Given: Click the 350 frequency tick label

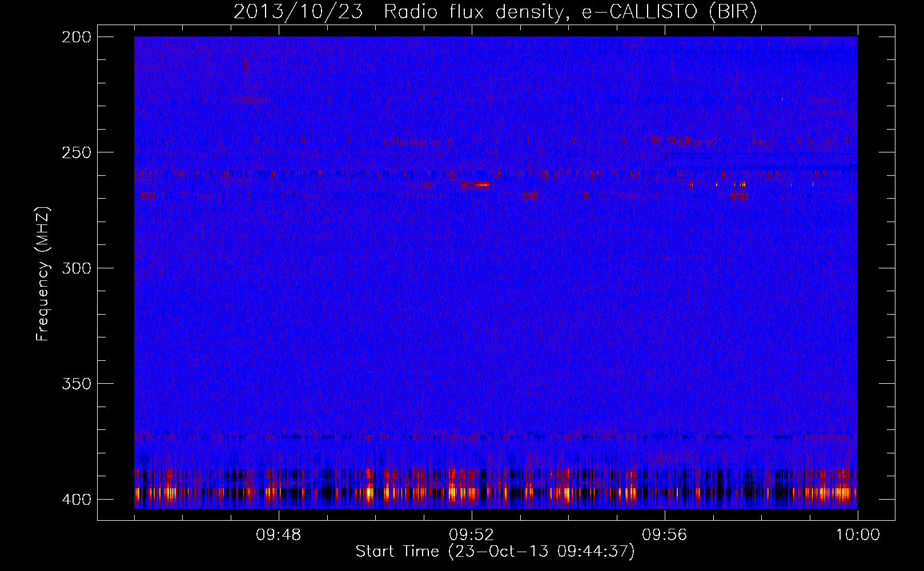Looking at the screenshot, I should 77,384.
